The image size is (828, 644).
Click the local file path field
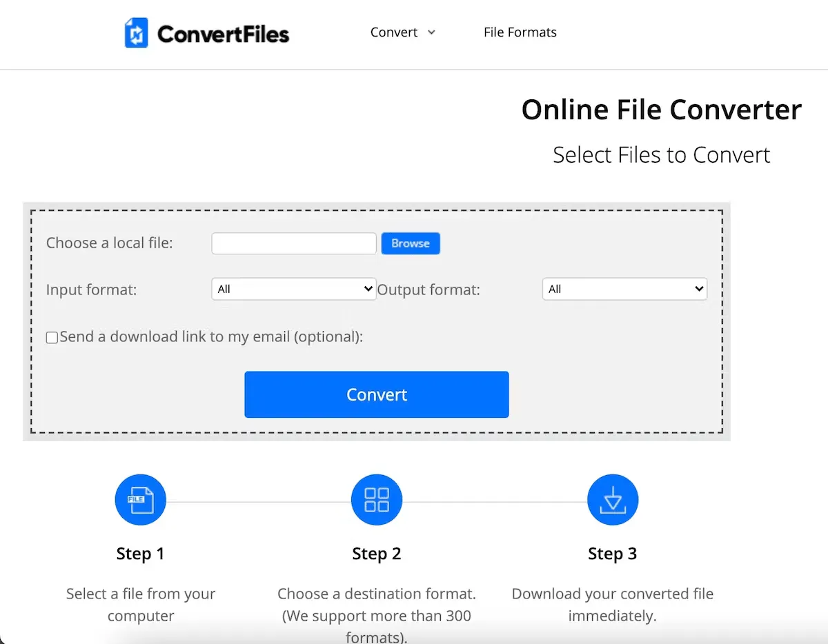coord(293,243)
